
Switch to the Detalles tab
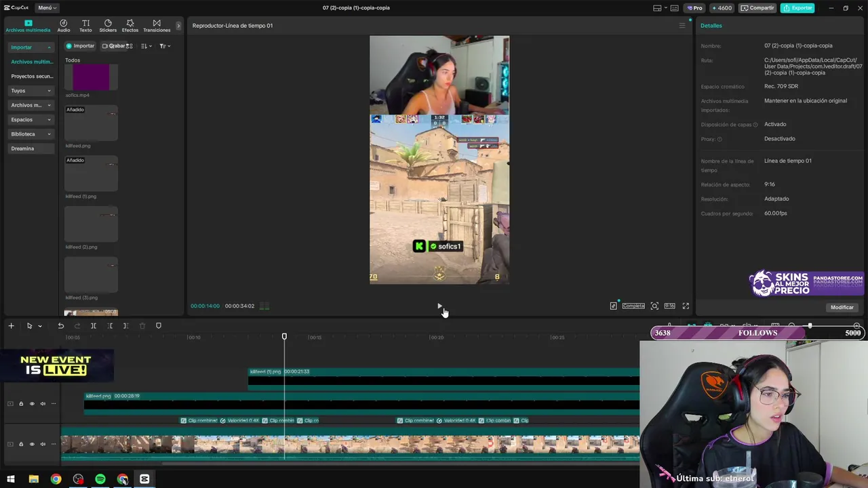pos(711,26)
